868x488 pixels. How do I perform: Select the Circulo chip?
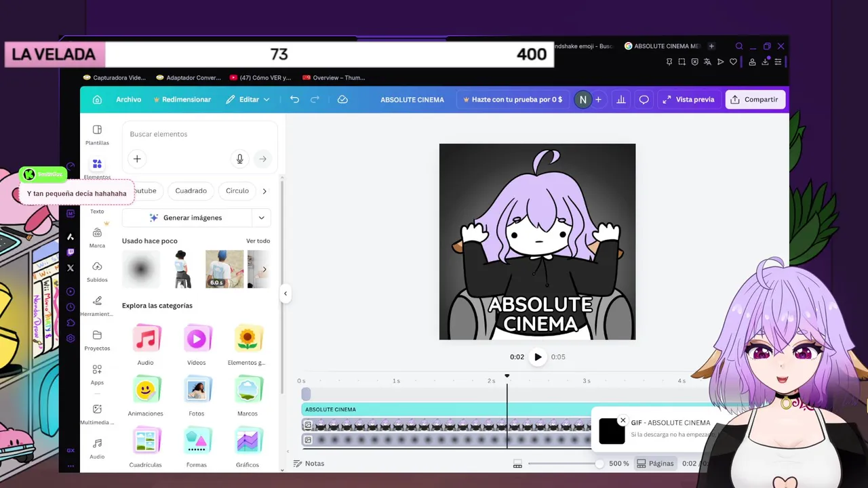click(x=237, y=191)
